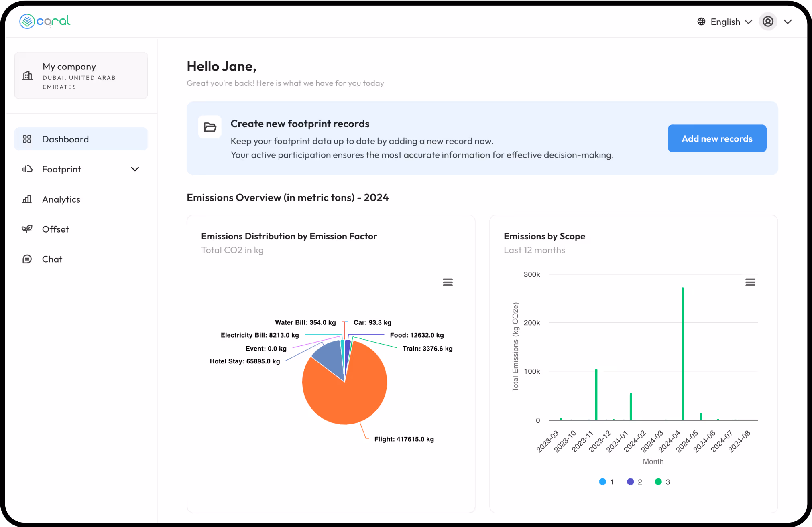The height and width of the screenshot is (527, 812).
Task: Click the company building icon
Action: (28, 75)
